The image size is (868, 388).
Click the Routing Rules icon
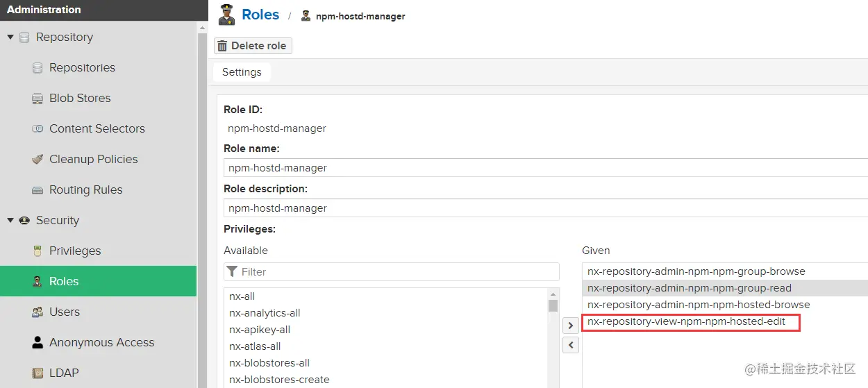[x=37, y=190]
